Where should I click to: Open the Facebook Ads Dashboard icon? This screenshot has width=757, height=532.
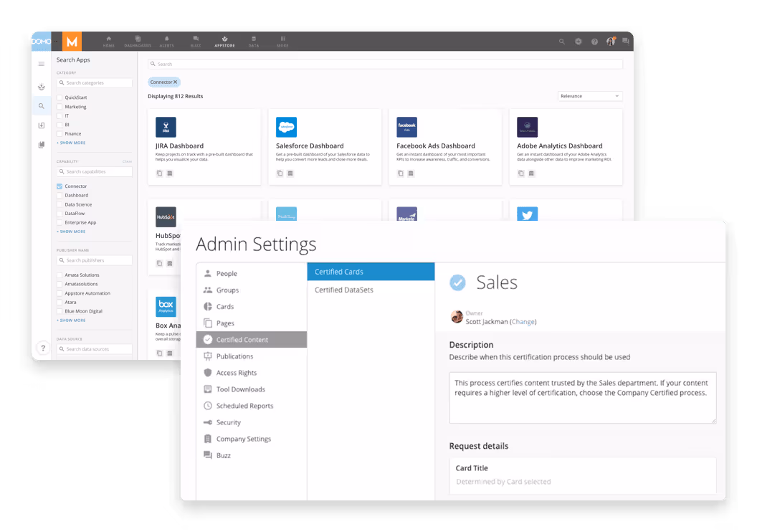(x=406, y=127)
